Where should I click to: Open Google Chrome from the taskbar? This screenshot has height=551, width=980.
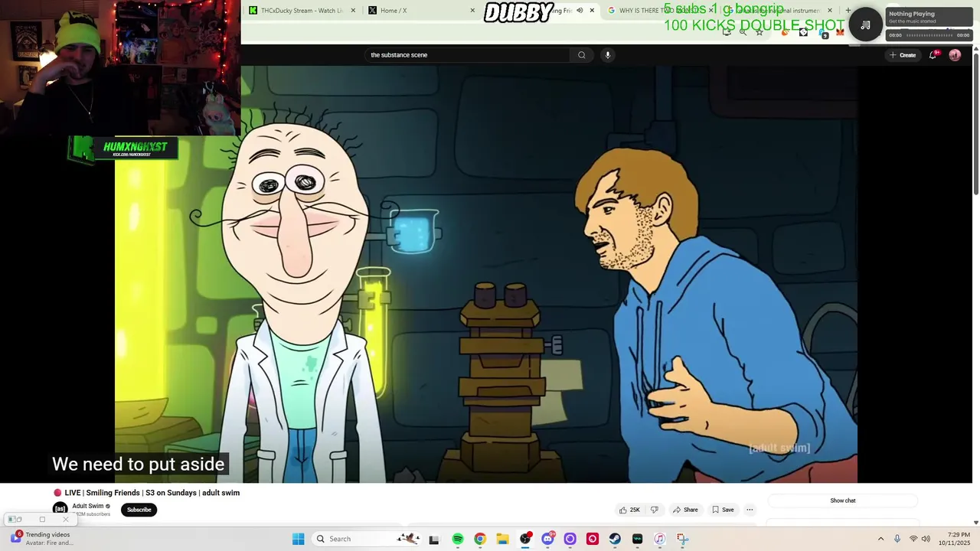[x=480, y=539]
